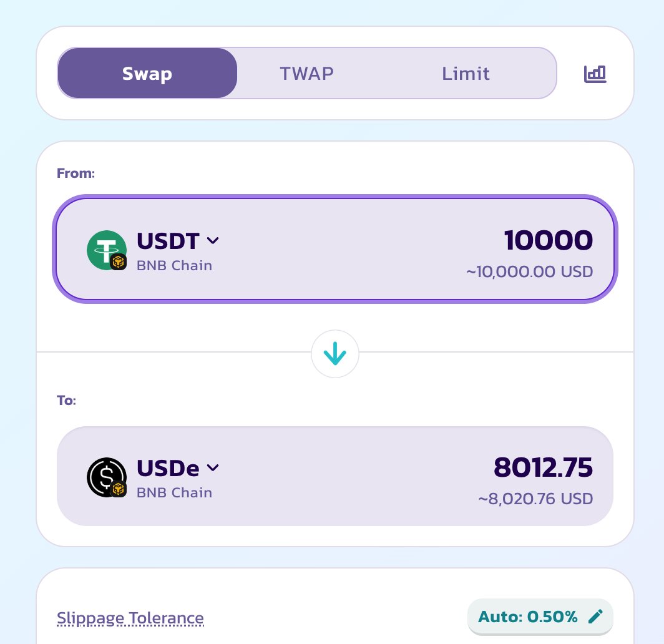The width and height of the screenshot is (664, 644).
Task: Open the price chart icon
Action: 595,74
